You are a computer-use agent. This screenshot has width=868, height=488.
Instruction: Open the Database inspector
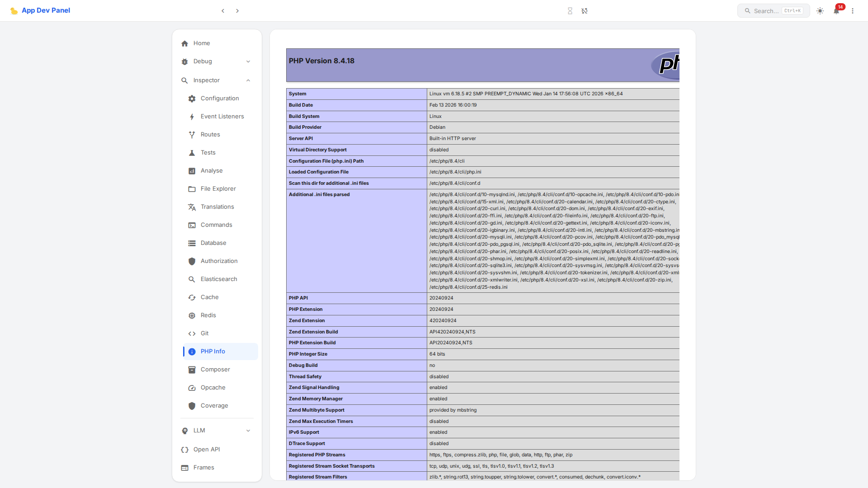coord(213,243)
